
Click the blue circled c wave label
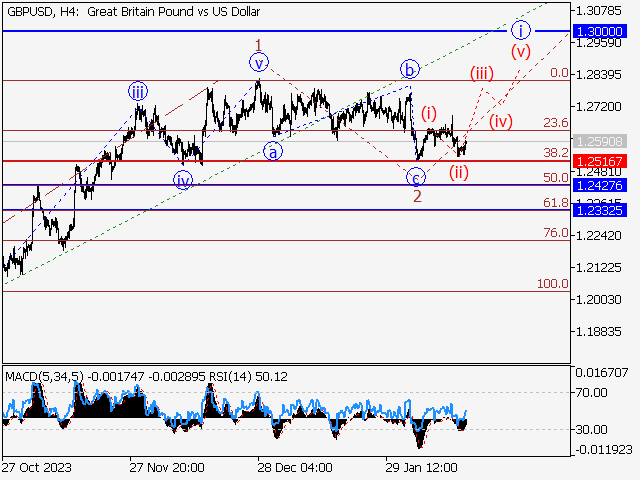pos(416,178)
